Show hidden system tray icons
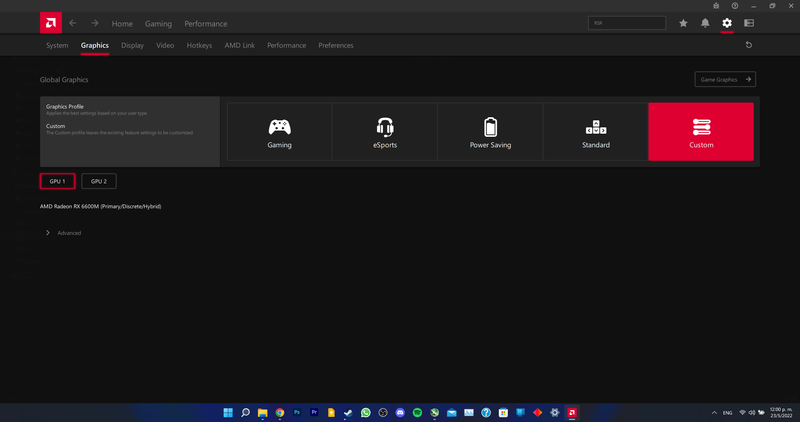This screenshot has height=422, width=800. [x=714, y=412]
